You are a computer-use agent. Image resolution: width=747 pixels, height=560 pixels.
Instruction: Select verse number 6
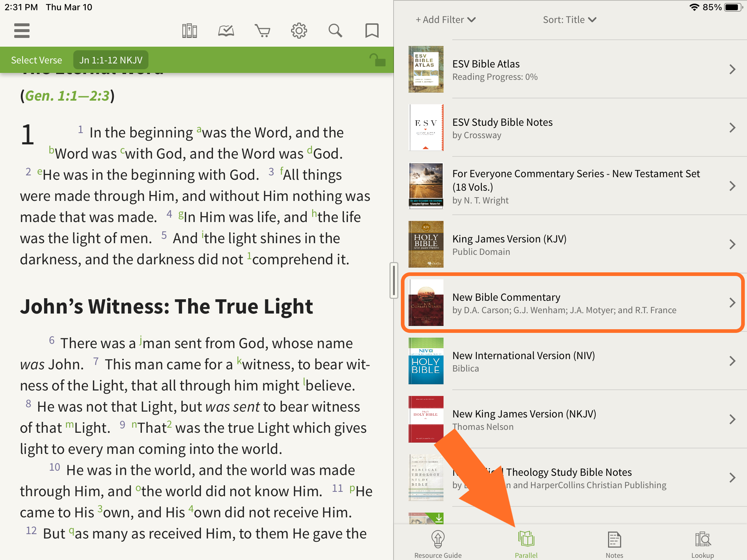pos(52,340)
